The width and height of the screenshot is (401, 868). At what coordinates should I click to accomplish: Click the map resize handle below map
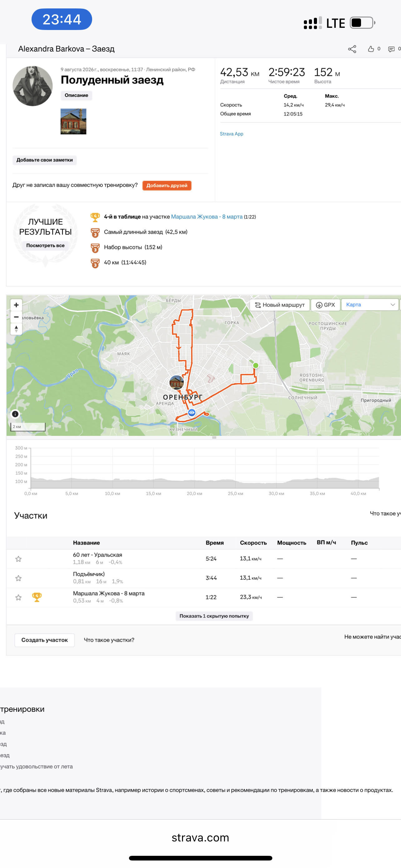coord(214,437)
